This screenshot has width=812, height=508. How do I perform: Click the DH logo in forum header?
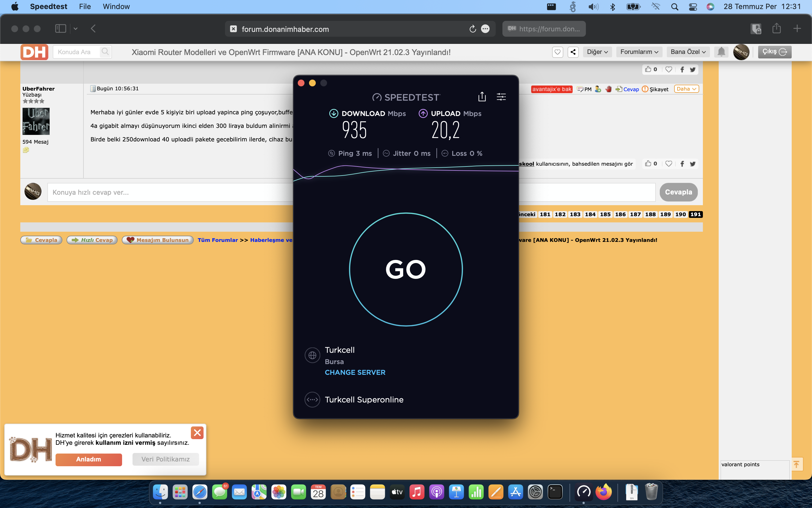tap(34, 52)
